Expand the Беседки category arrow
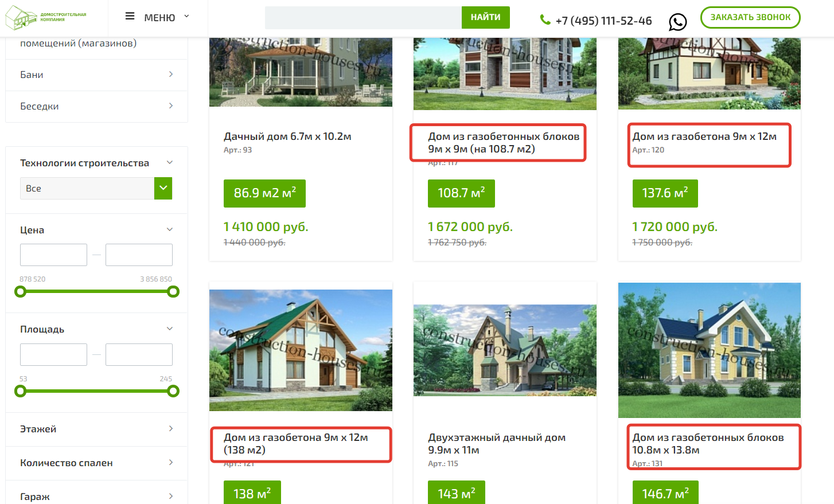The height and width of the screenshot is (504, 834). pyautogui.click(x=171, y=106)
